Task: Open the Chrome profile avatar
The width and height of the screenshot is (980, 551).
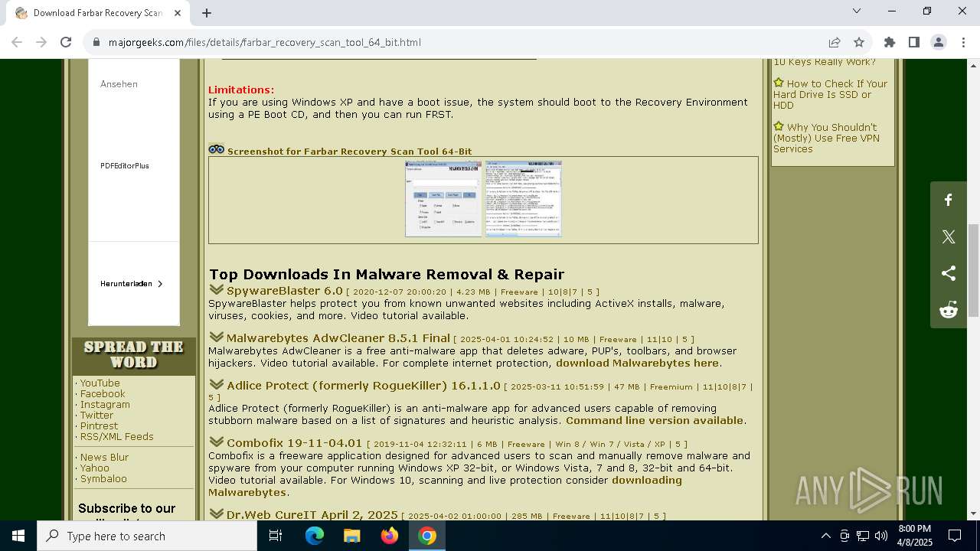Action: (x=939, y=42)
